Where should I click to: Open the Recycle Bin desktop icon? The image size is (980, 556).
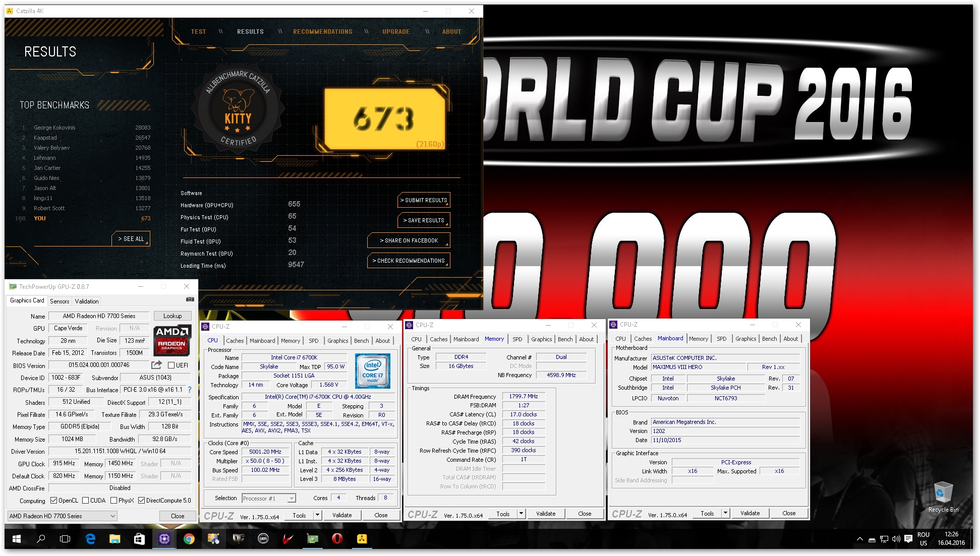tap(943, 497)
